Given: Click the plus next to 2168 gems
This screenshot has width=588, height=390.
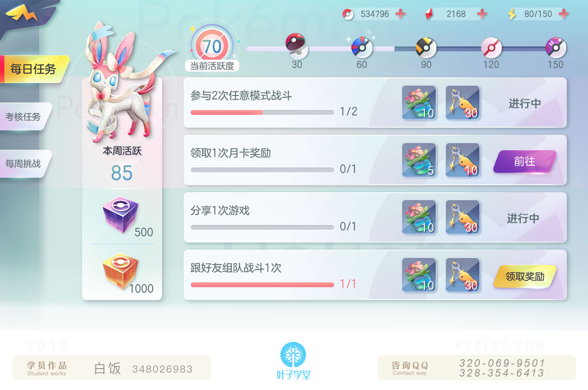Looking at the screenshot, I should [482, 14].
